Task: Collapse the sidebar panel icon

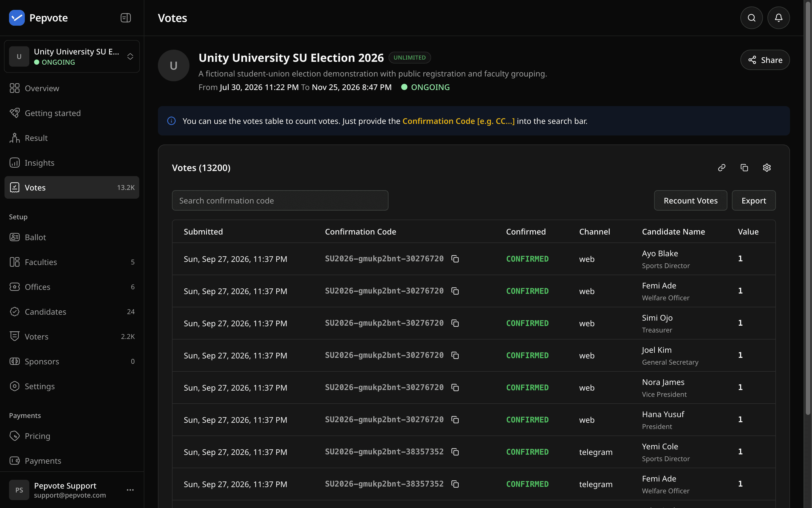Action: [125, 18]
